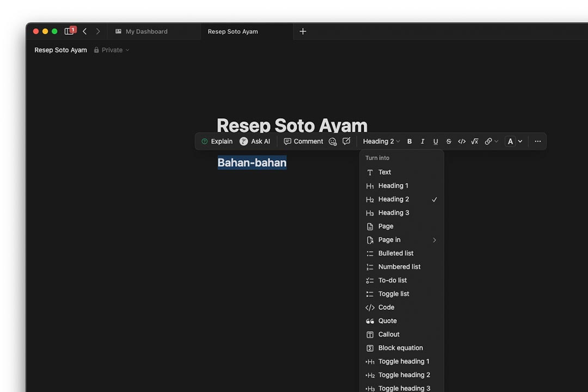Screen dimensions: 588x392
Task: Turn block into Bulleted list
Action: pyautogui.click(x=402, y=253)
